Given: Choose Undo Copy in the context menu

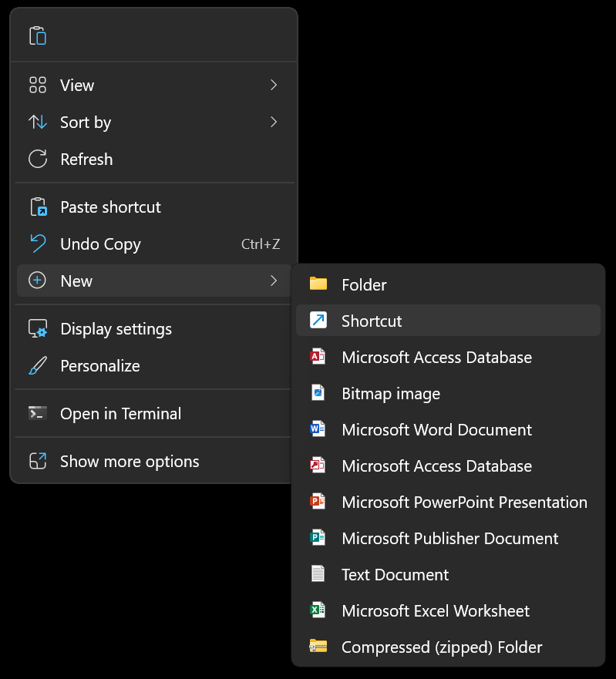Looking at the screenshot, I should tap(100, 244).
